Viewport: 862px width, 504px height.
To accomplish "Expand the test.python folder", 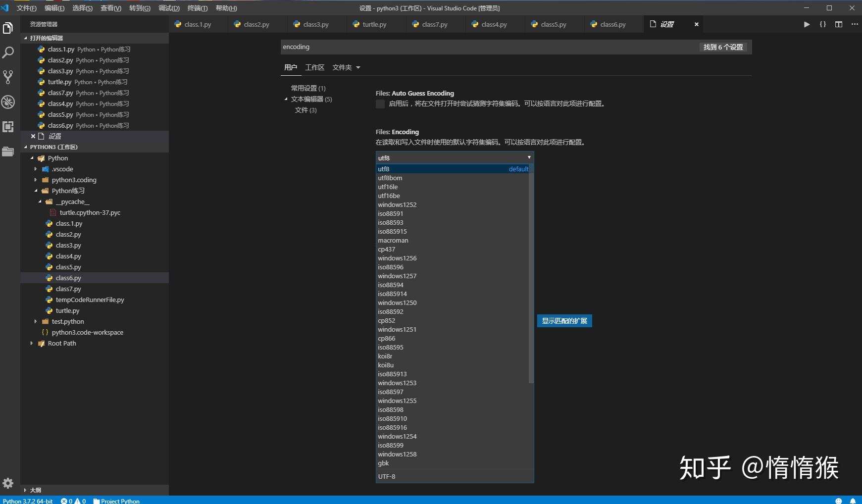I will 36,322.
